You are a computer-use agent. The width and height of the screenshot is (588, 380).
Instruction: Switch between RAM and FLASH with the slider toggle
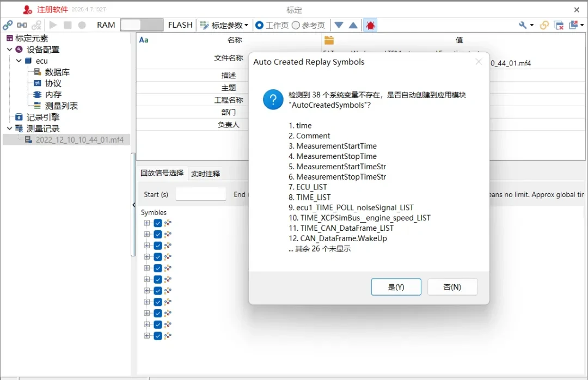pos(142,24)
